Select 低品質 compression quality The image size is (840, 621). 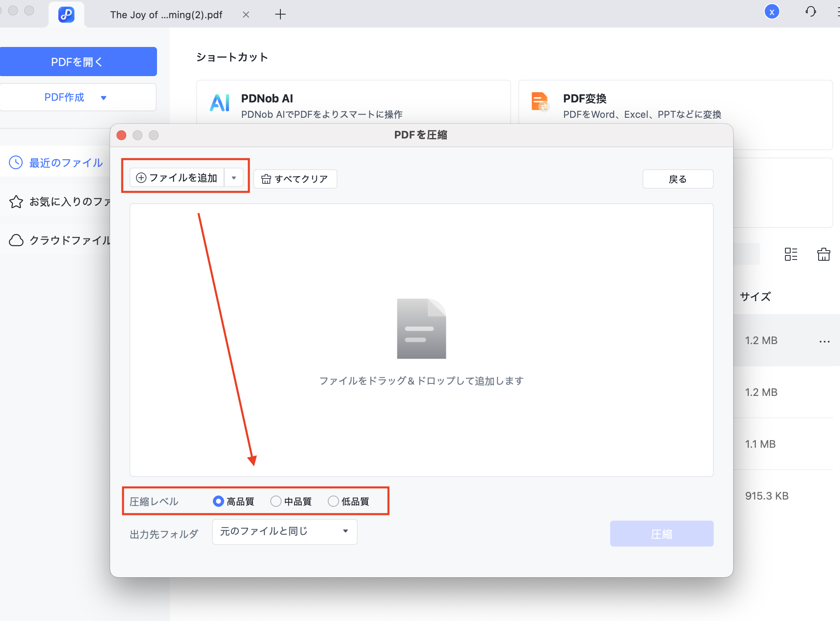pyautogui.click(x=333, y=501)
